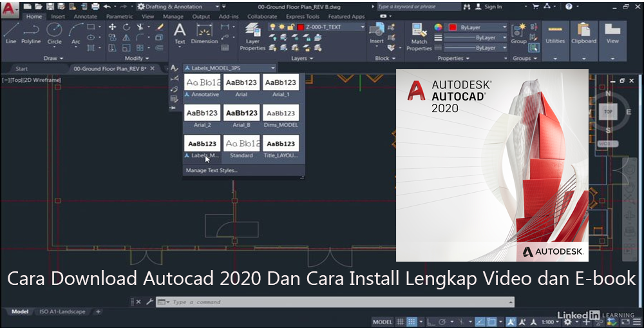644x330 pixels.
Task: Open Layer Properties manager
Action: [252, 37]
